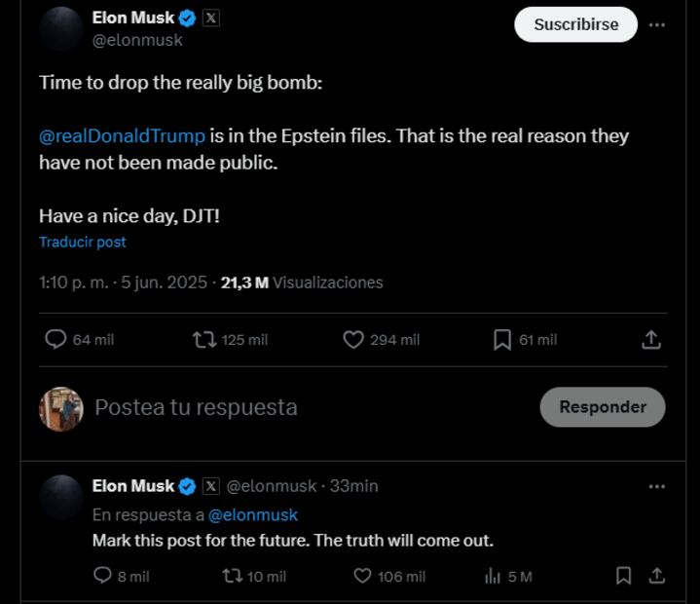Share the reply post via share icon
Image resolution: width=700 pixels, height=604 pixels.
pos(657,576)
